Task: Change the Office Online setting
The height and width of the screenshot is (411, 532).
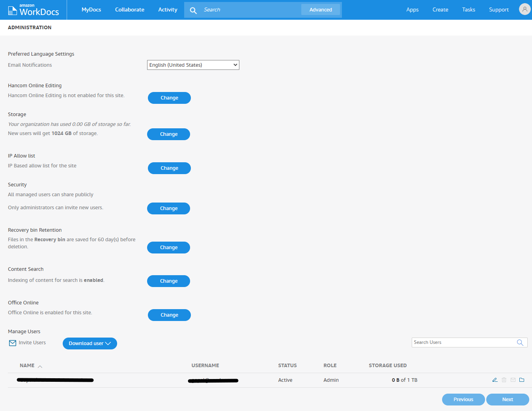Action: (169, 315)
